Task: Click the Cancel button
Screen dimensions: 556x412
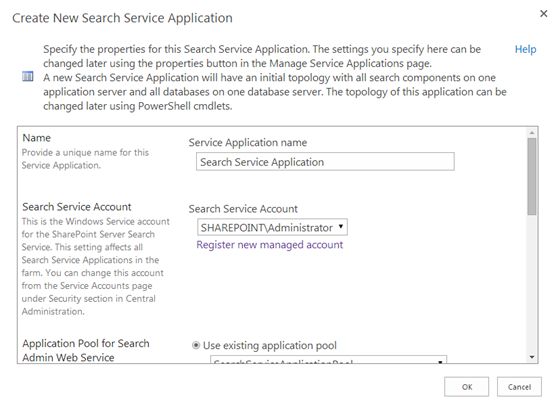Action: 519,387
